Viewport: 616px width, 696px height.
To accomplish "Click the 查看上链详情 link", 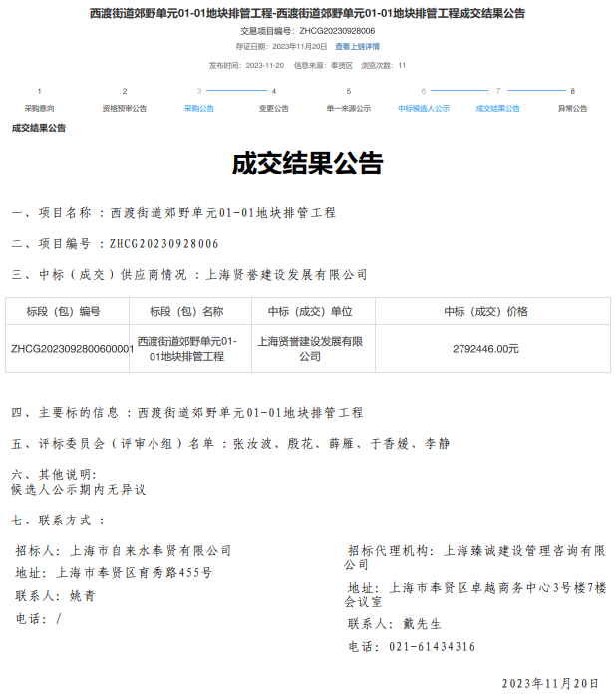I will pyautogui.click(x=357, y=47).
